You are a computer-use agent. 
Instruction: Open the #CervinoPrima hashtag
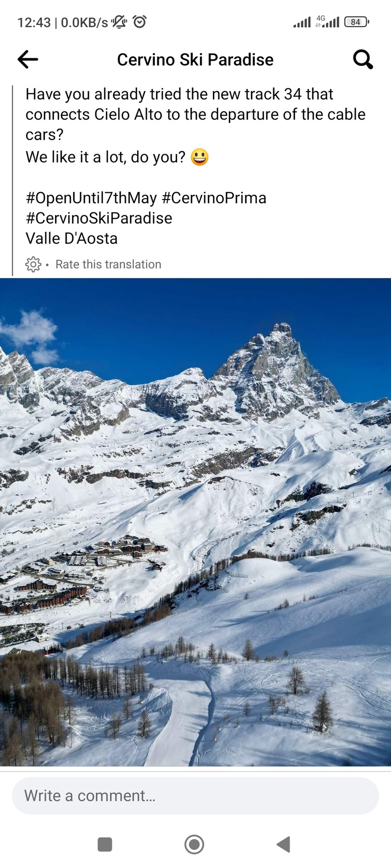click(x=214, y=198)
